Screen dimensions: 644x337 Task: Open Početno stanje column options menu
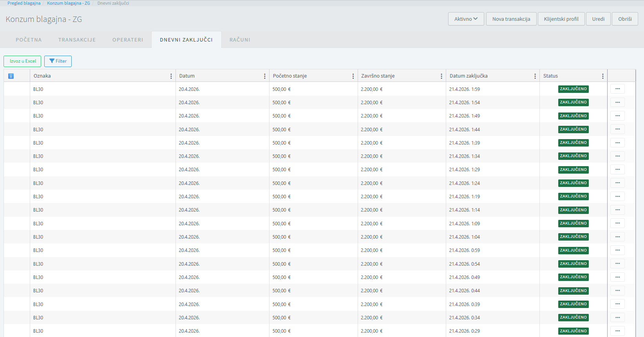pyautogui.click(x=353, y=76)
